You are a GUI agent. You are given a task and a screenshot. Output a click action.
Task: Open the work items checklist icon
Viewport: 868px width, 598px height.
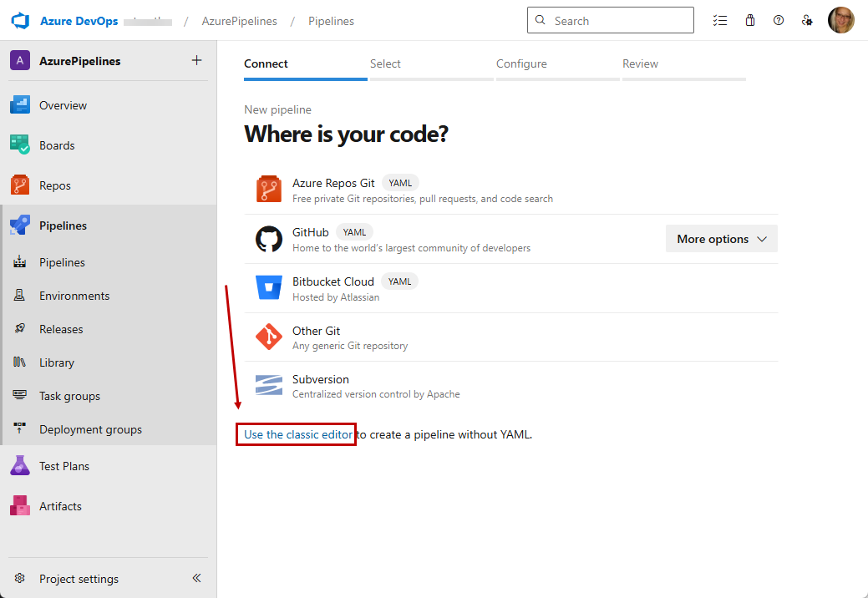720,21
